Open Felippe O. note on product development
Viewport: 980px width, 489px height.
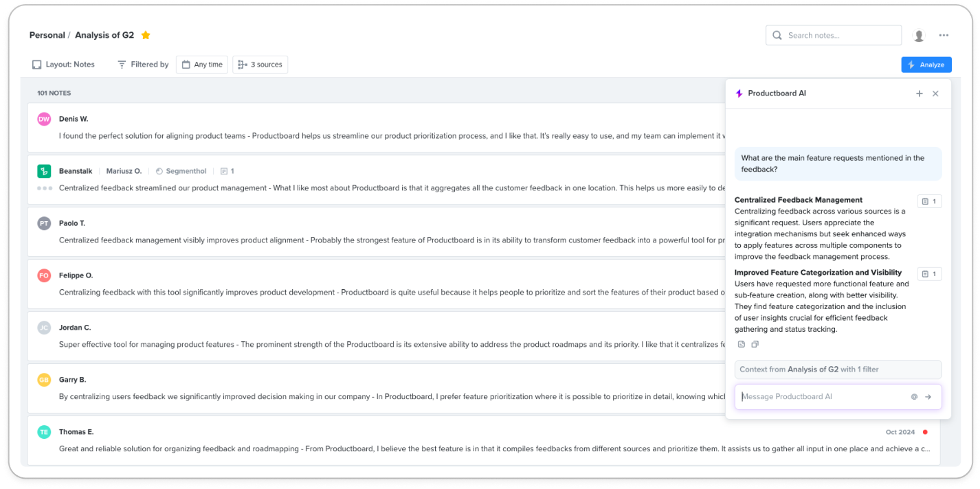coord(377,284)
